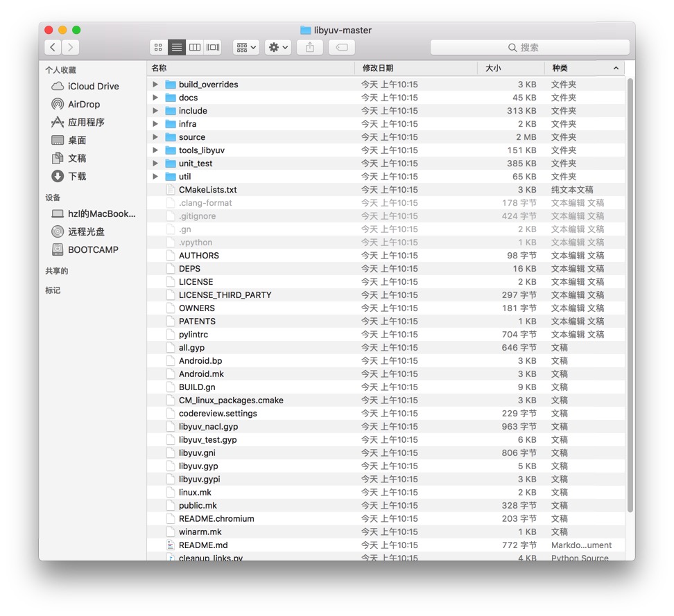Screen dimensions: 674x616
Task: Expand the source folder
Action: [155, 137]
